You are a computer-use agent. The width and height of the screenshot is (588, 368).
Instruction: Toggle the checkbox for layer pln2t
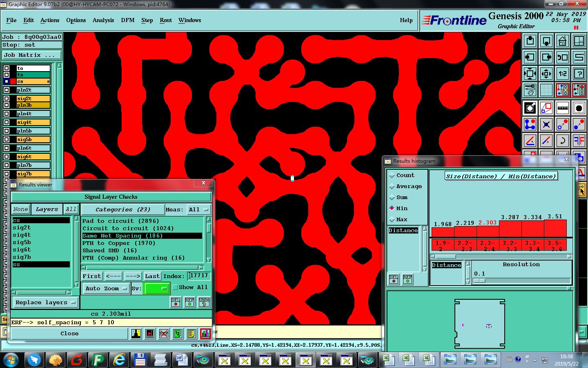pos(7,90)
